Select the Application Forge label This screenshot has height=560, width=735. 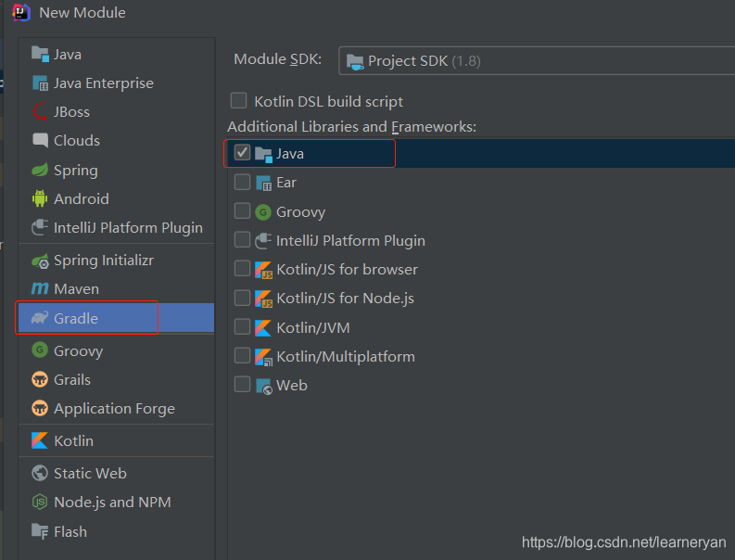[x=114, y=409]
